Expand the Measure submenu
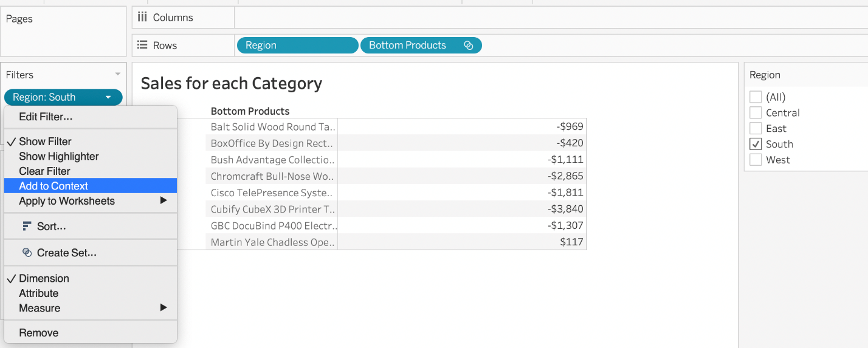 tap(163, 308)
